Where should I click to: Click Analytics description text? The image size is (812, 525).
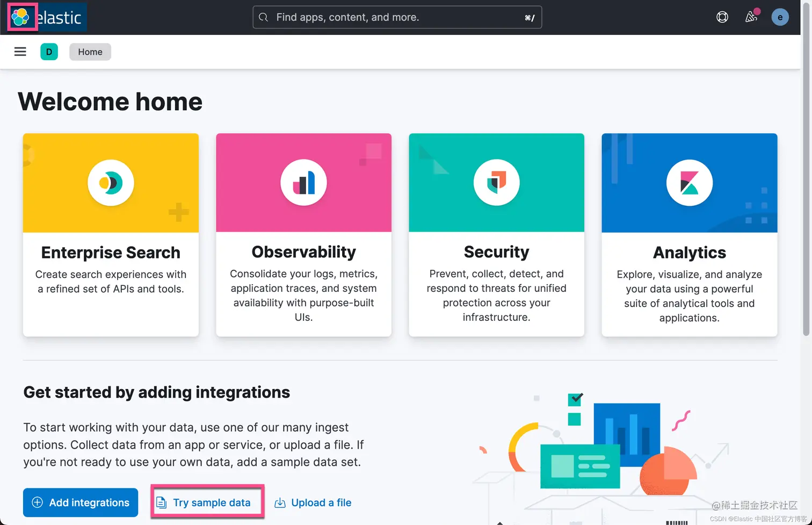point(690,296)
